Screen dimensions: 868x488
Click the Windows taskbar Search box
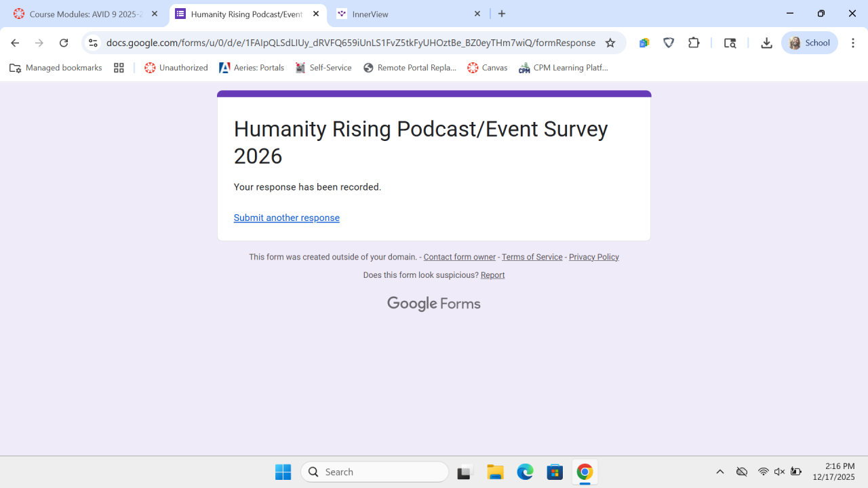(375, 472)
